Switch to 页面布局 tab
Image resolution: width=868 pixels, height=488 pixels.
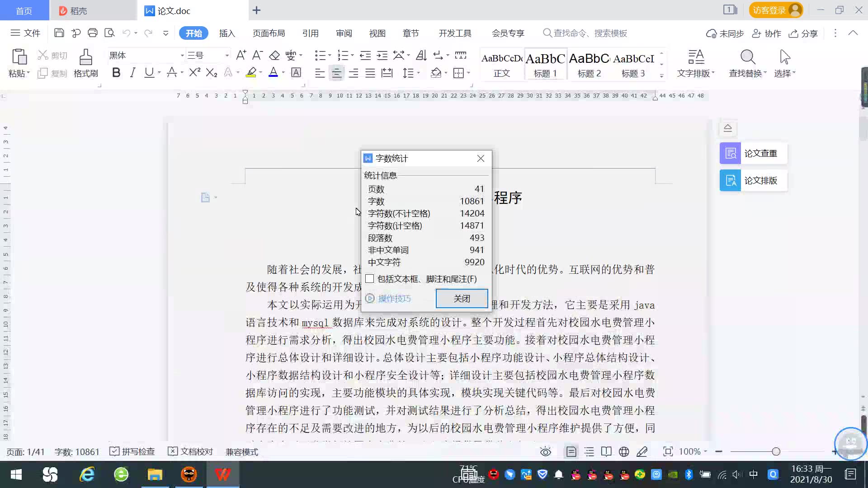click(269, 33)
